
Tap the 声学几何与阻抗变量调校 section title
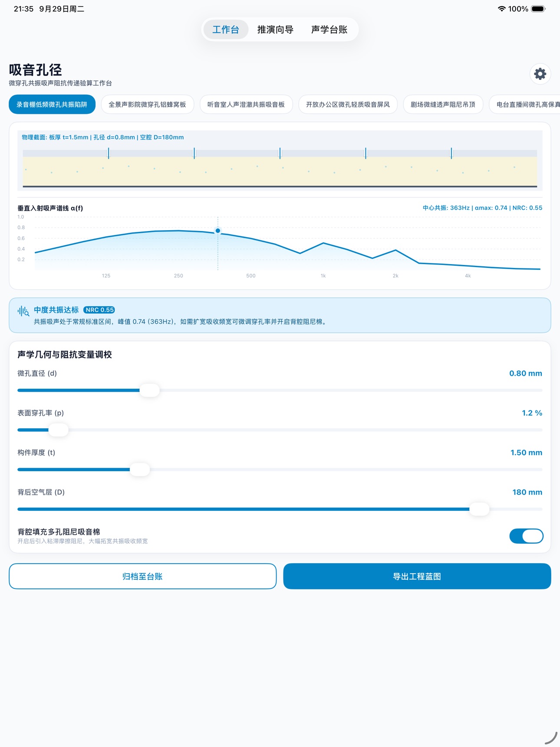coord(65,354)
